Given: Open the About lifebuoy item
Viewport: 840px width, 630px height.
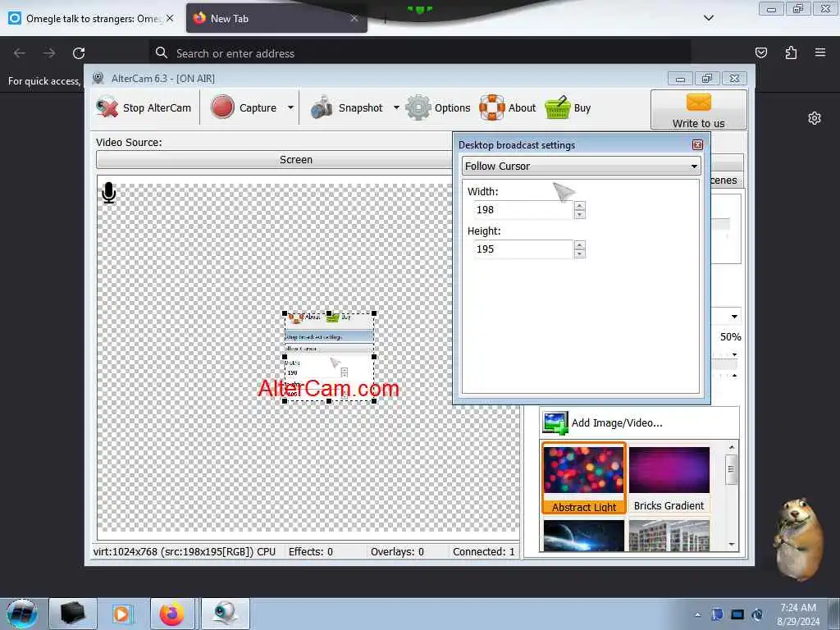Looking at the screenshot, I should point(507,107).
